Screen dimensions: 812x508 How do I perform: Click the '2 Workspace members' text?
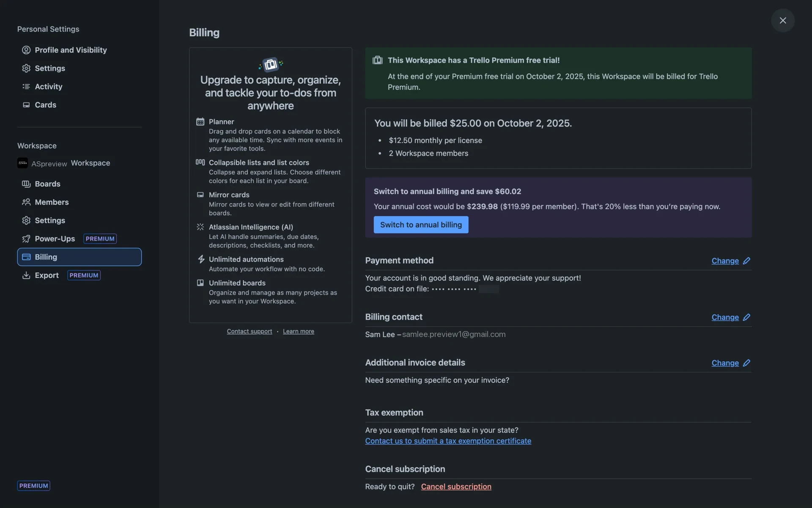[428, 153]
